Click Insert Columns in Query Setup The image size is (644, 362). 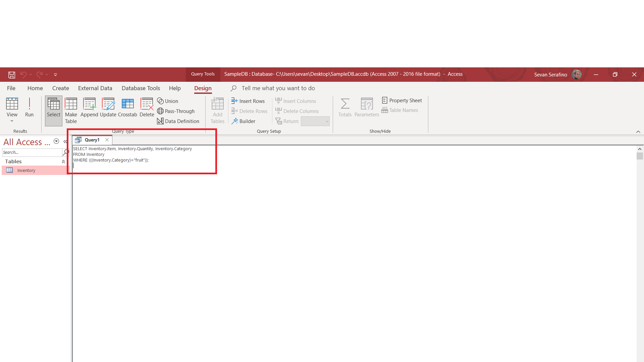(296, 101)
